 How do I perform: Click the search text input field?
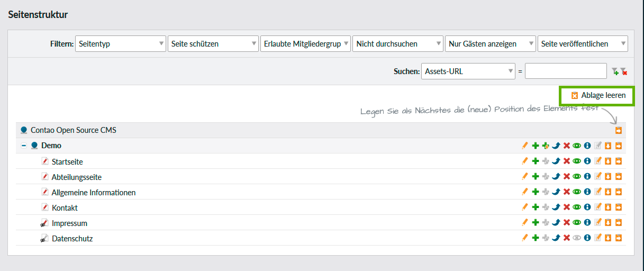pyautogui.click(x=566, y=71)
